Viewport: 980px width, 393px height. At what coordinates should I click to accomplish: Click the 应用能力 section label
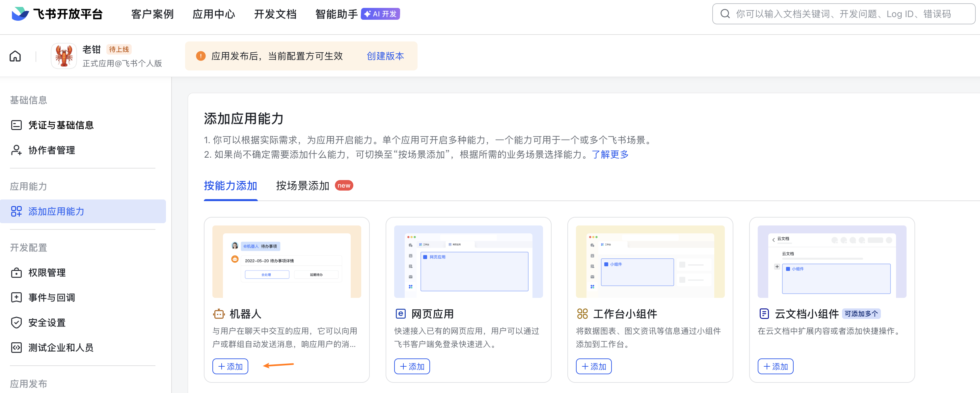pyautogui.click(x=29, y=186)
